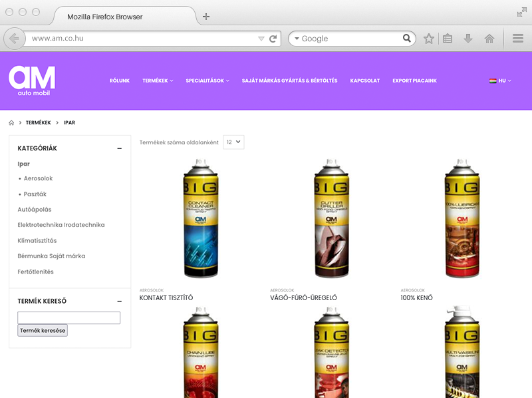Open the new tab plus button
The image size is (532, 398).
click(206, 17)
